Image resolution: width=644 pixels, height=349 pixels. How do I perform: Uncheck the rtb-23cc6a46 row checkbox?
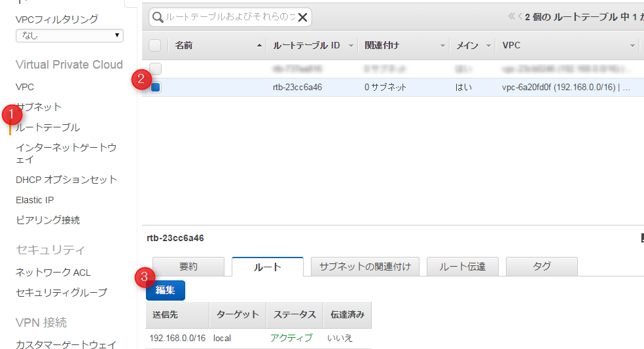pos(156,87)
